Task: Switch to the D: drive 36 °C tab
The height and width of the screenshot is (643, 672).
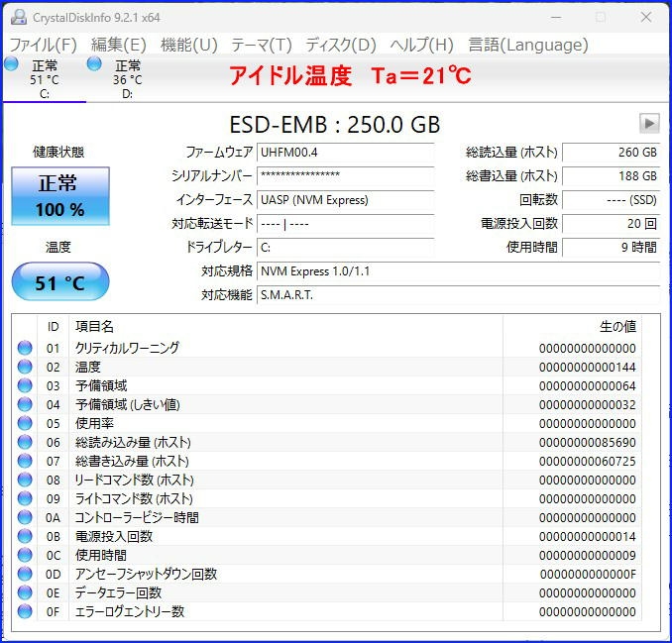Action: 127,79
